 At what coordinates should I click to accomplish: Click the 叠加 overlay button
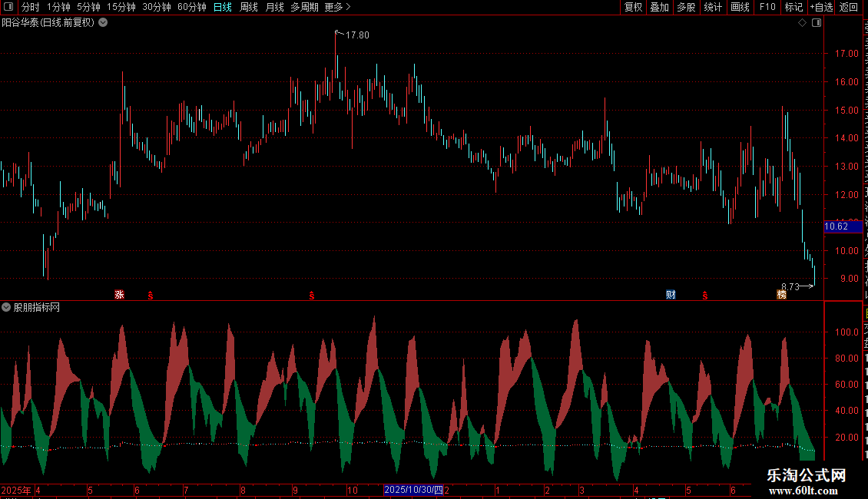[x=660, y=7]
